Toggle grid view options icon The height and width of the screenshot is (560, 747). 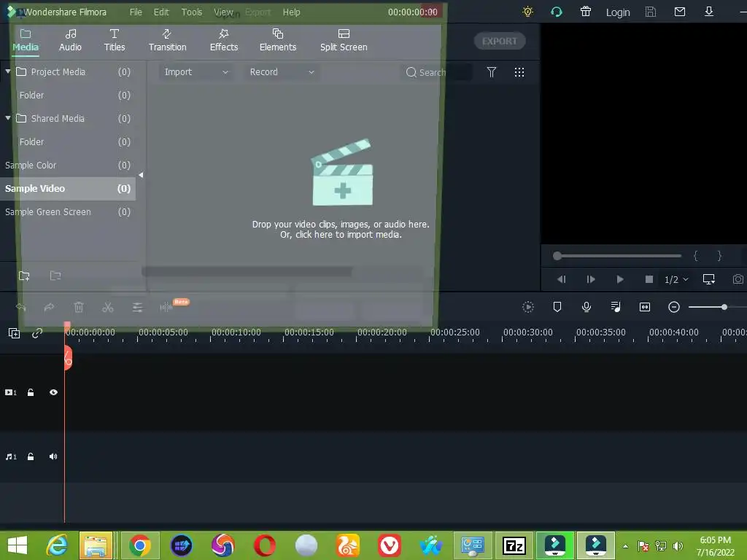tap(519, 72)
